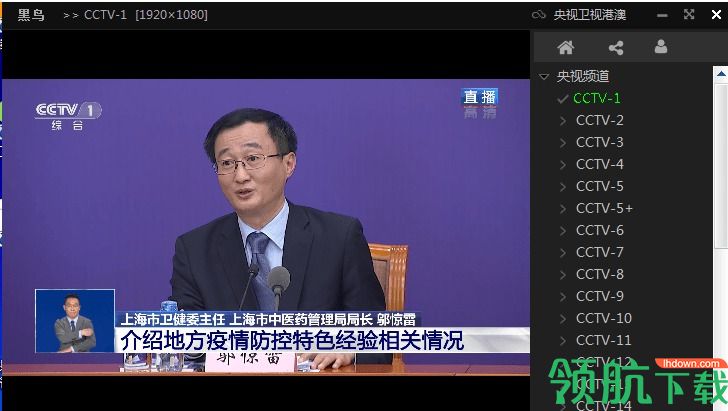Select CCTV-9 from the list
728x411 pixels.
coord(599,296)
